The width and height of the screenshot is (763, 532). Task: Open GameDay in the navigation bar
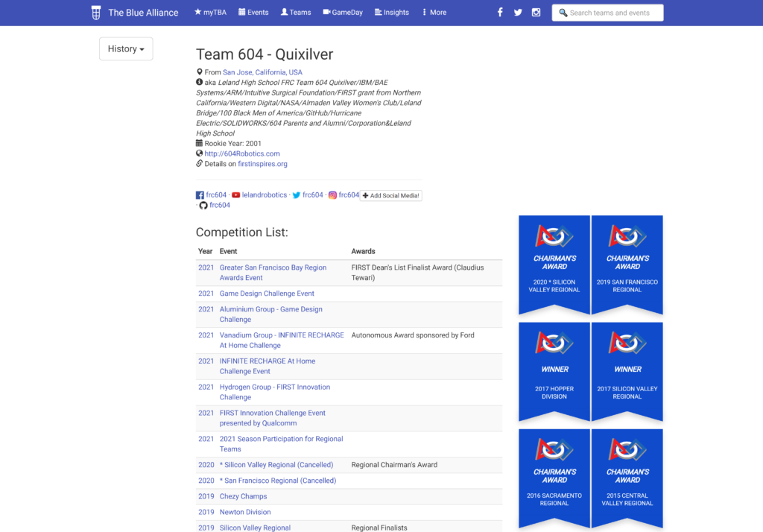(x=343, y=13)
